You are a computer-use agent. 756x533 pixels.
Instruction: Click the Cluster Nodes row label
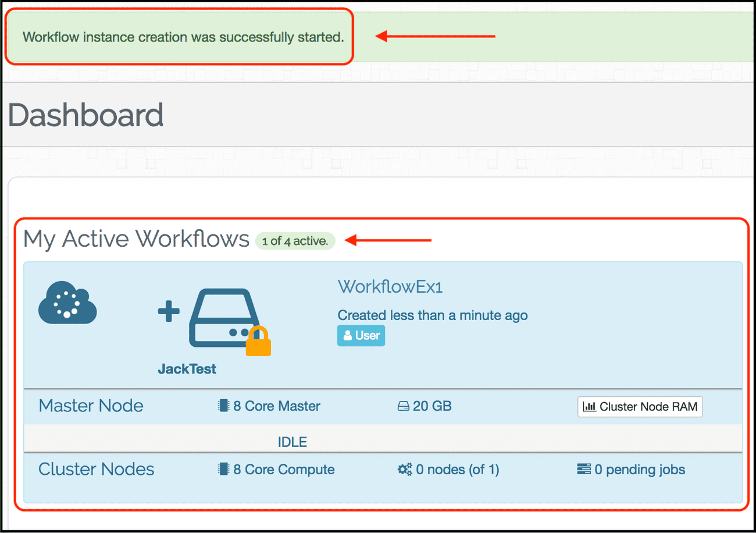coord(96,469)
